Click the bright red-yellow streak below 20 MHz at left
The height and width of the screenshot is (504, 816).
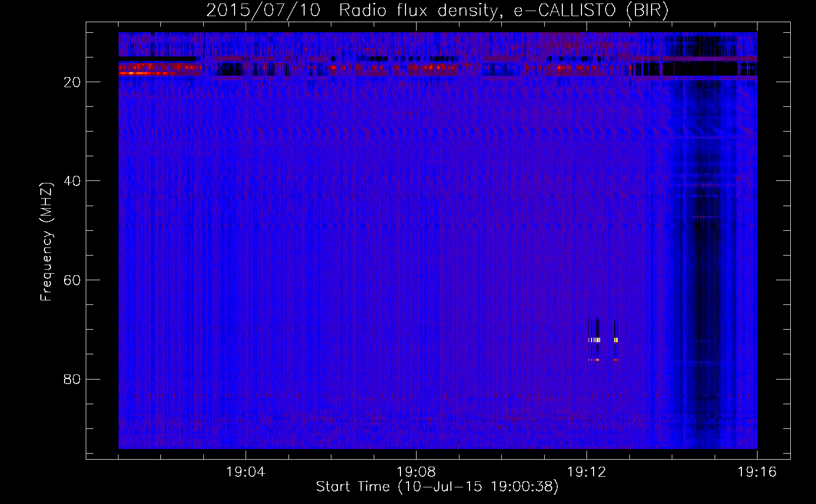(146, 73)
